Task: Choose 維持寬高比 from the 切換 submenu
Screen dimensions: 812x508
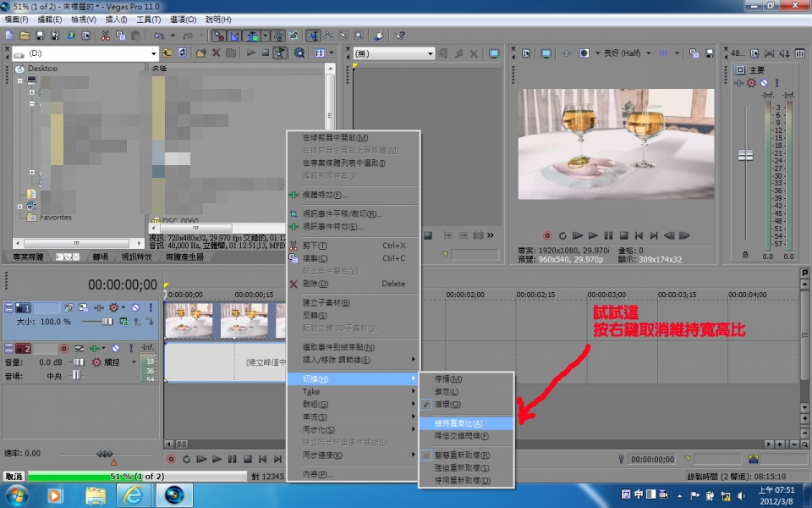Action: (x=459, y=422)
